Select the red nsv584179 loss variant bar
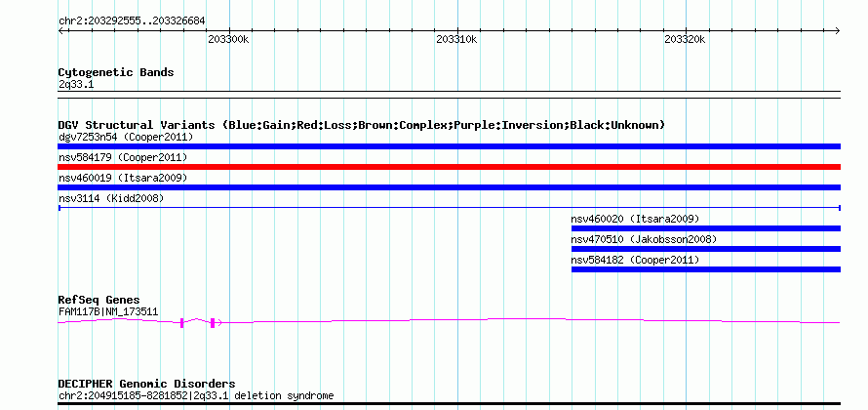The width and height of the screenshot is (868, 410). (449, 167)
